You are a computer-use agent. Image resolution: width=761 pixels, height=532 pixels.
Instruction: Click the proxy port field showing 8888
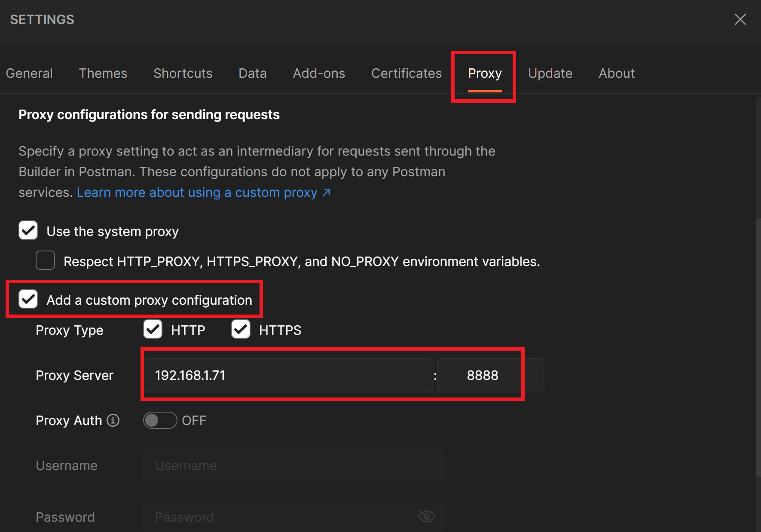(x=491, y=375)
